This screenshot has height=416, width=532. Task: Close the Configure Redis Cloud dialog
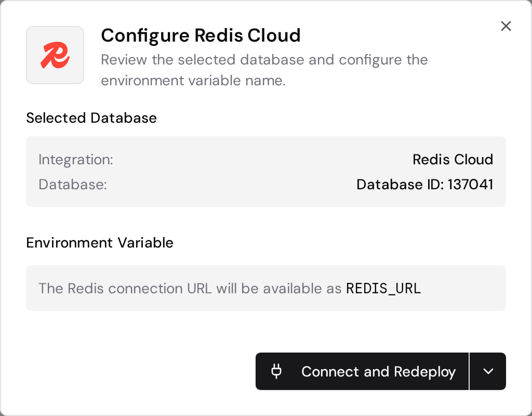[506, 26]
